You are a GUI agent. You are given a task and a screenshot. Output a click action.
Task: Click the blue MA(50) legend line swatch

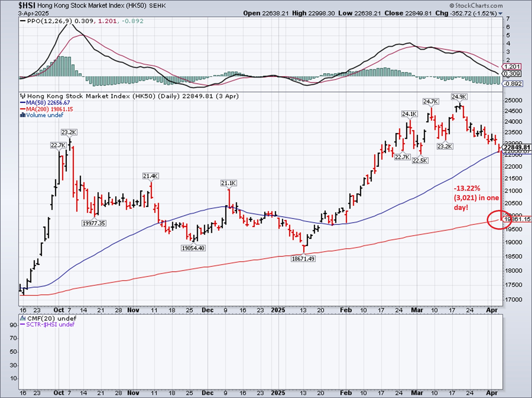(23, 103)
